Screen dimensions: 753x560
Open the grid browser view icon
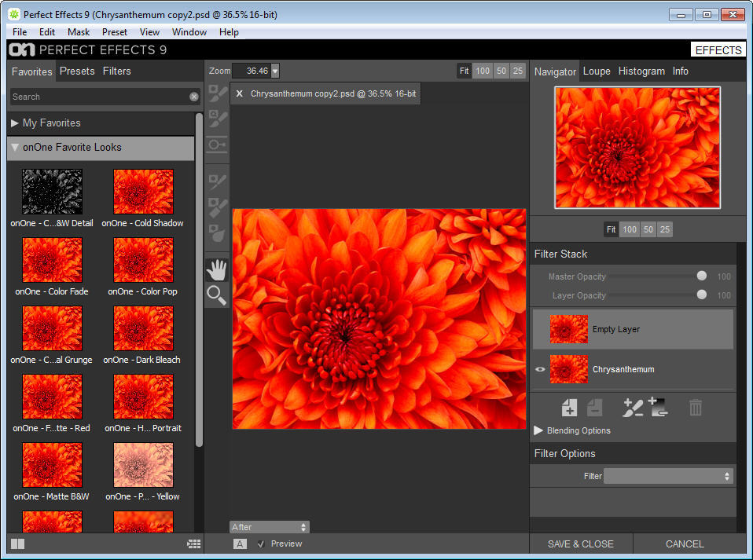193,544
